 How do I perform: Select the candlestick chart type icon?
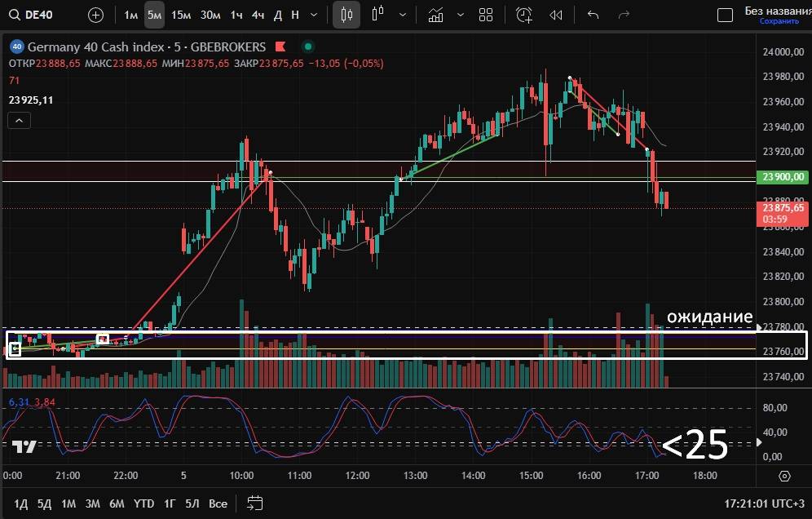click(347, 15)
